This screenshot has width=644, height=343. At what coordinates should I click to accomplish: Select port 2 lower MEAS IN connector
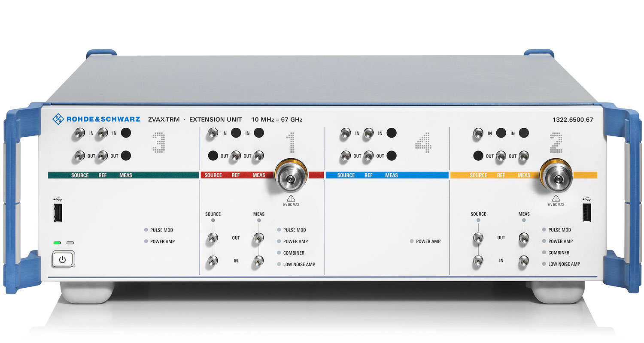pos(524,260)
